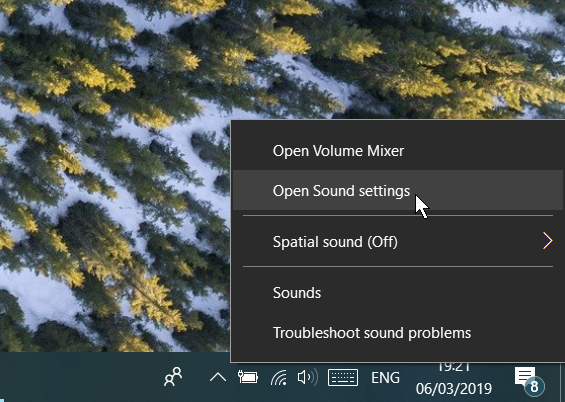This screenshot has height=402, width=565.
Task: Select Open Volume Mixer
Action: (x=398, y=151)
